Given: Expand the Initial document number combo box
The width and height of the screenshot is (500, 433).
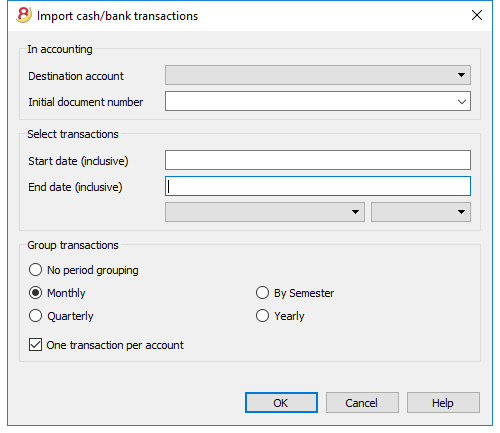Looking at the screenshot, I should coord(462,101).
